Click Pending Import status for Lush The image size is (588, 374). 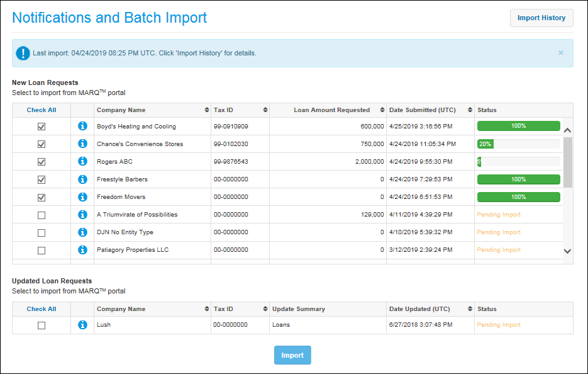point(499,325)
